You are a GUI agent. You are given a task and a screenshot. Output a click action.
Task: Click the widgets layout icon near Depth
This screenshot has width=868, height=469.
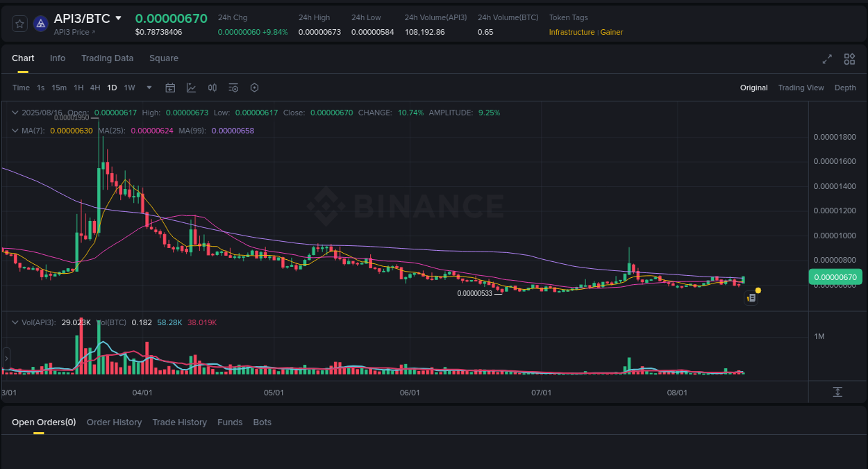(849, 59)
